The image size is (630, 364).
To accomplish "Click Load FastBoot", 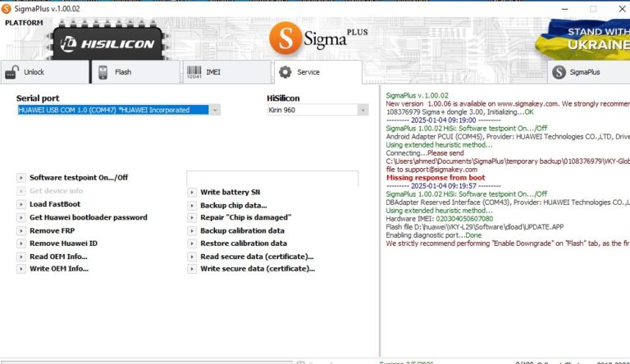I will [55, 204].
